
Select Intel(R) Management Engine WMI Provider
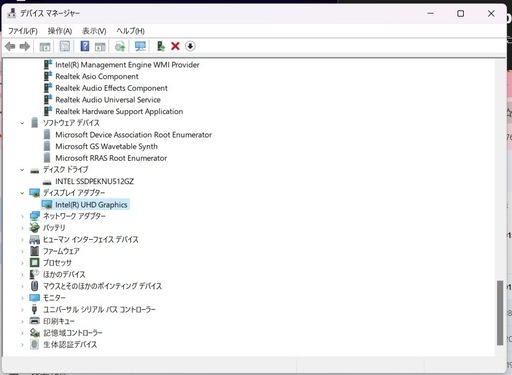[x=127, y=65]
